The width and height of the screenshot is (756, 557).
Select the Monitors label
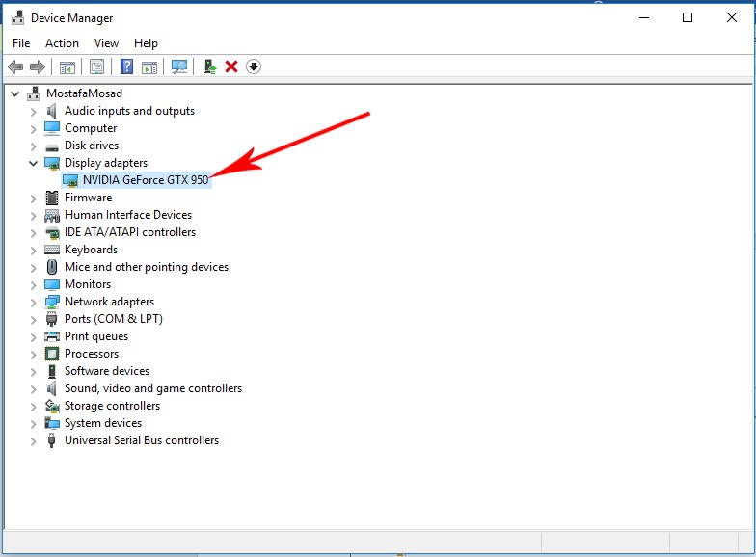tap(88, 284)
